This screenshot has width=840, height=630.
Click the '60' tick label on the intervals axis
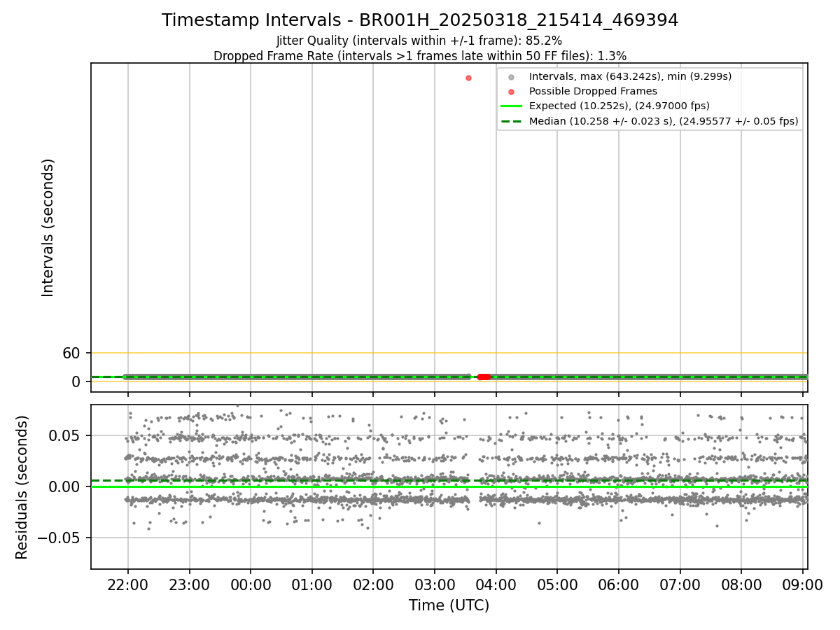[x=72, y=353]
